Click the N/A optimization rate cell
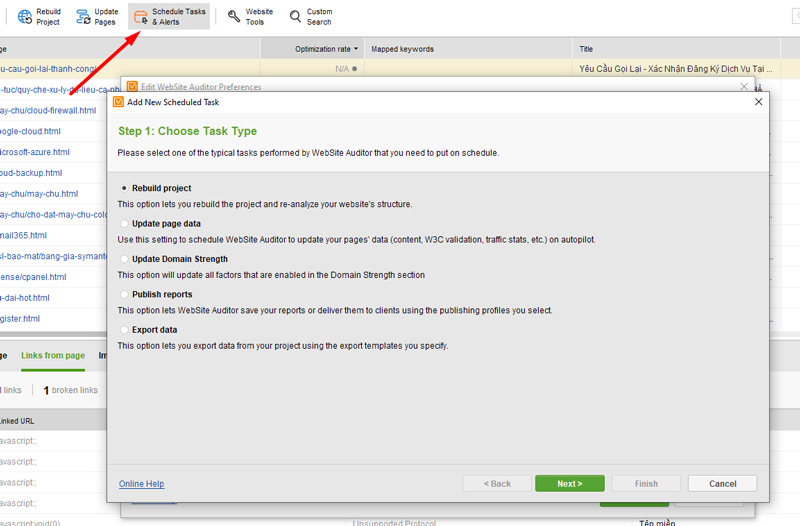The image size is (800, 526). coord(312,69)
